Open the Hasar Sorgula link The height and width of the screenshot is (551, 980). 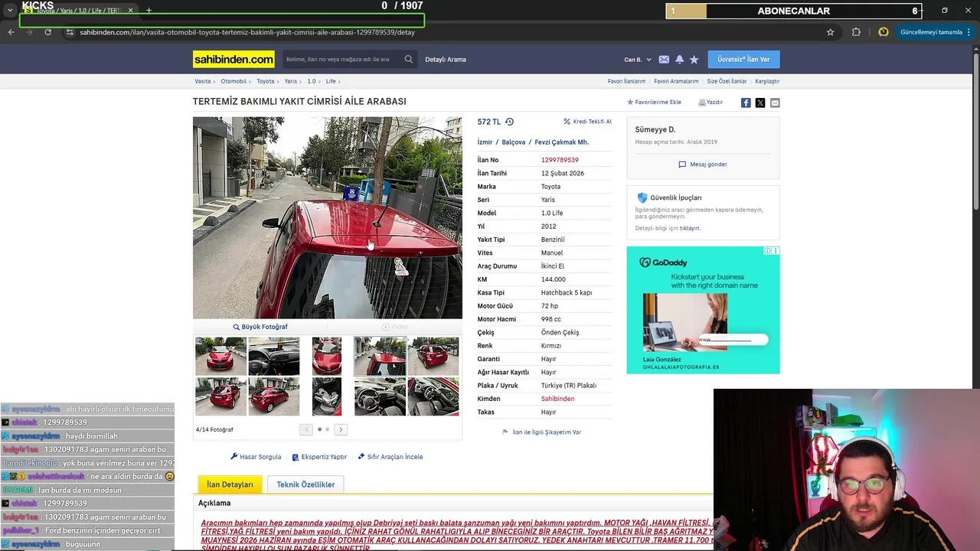click(x=256, y=457)
